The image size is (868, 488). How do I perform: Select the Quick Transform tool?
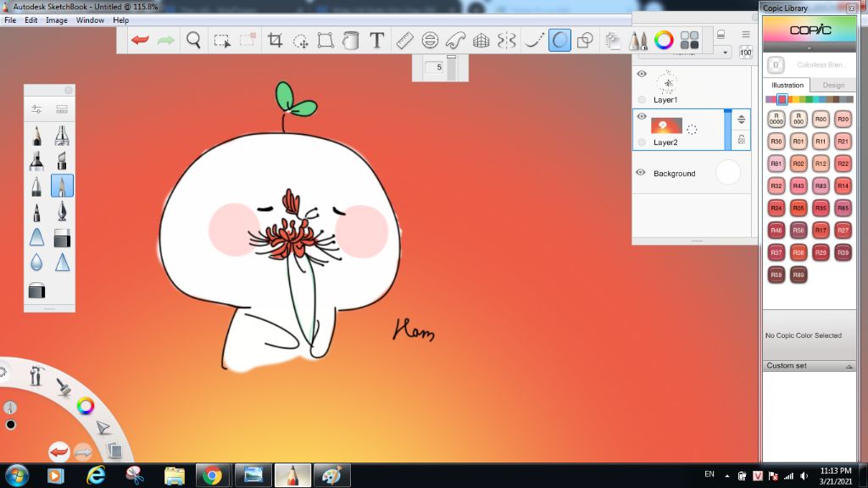[x=301, y=41]
